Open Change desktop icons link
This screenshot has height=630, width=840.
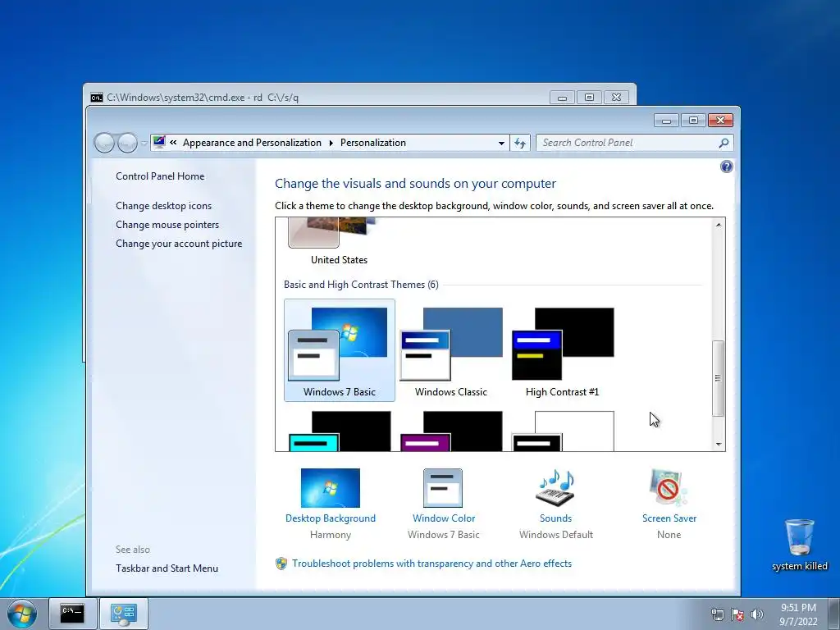point(163,206)
